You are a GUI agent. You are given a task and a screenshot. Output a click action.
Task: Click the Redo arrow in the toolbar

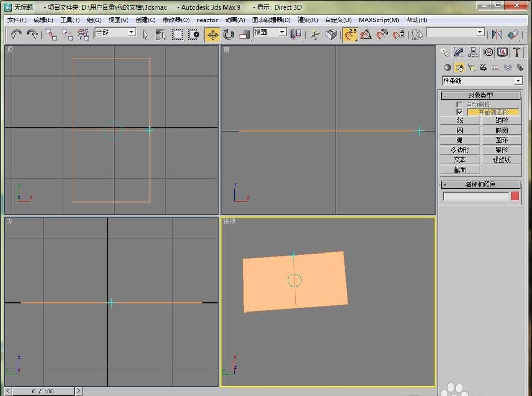coord(32,34)
